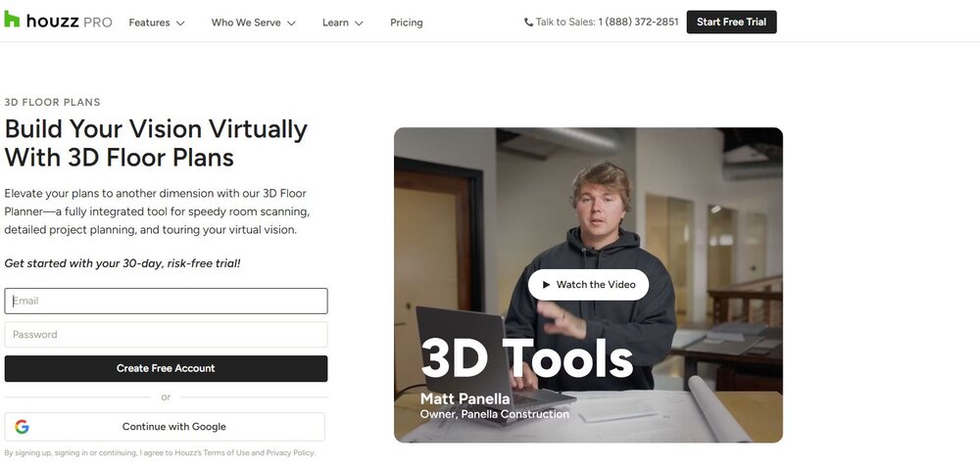Click the phone icon beside Talk to Sales
The image size is (980, 467).
(529, 23)
